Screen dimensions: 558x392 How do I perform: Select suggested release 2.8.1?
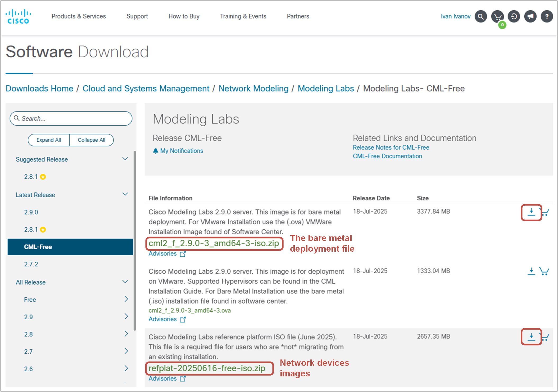coord(31,177)
